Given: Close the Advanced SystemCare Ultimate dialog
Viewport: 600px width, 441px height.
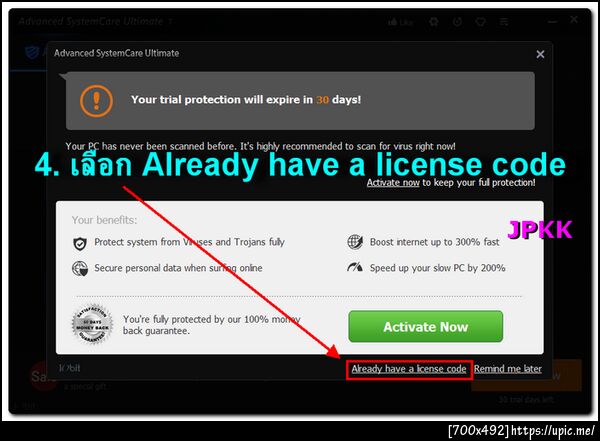Looking at the screenshot, I should pos(540,54).
